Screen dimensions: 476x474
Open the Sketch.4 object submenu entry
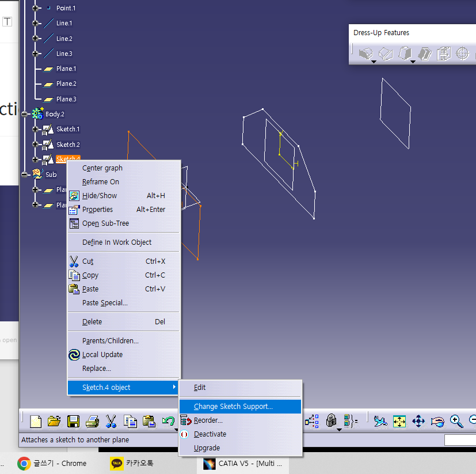click(x=123, y=388)
